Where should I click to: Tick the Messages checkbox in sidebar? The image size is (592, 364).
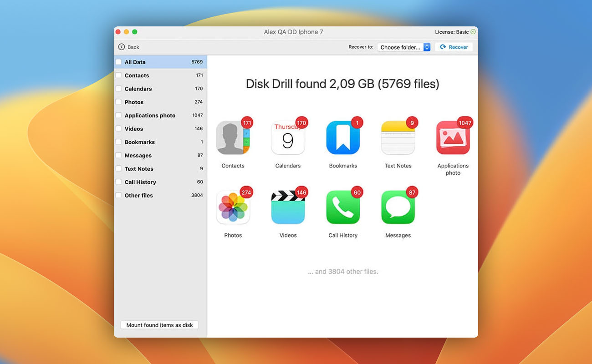[x=119, y=156]
